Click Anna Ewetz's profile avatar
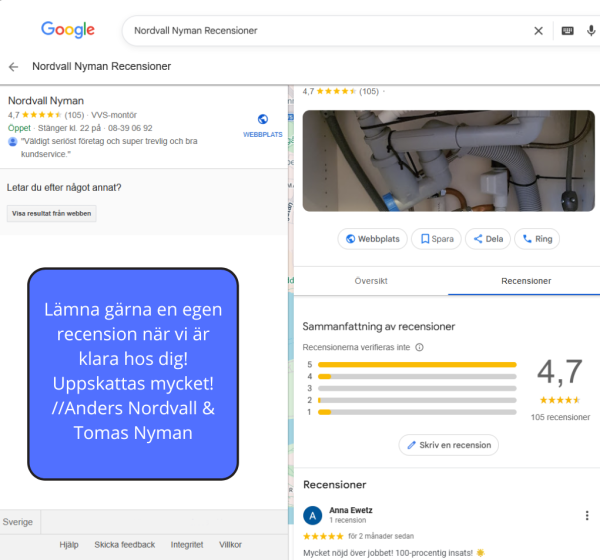600x560 pixels. tap(312, 516)
